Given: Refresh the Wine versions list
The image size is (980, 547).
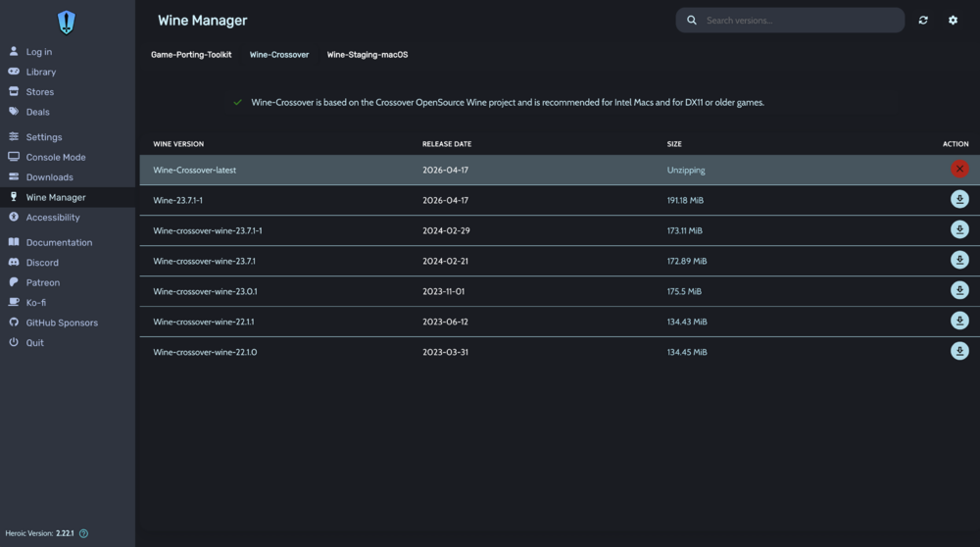Looking at the screenshot, I should point(923,20).
